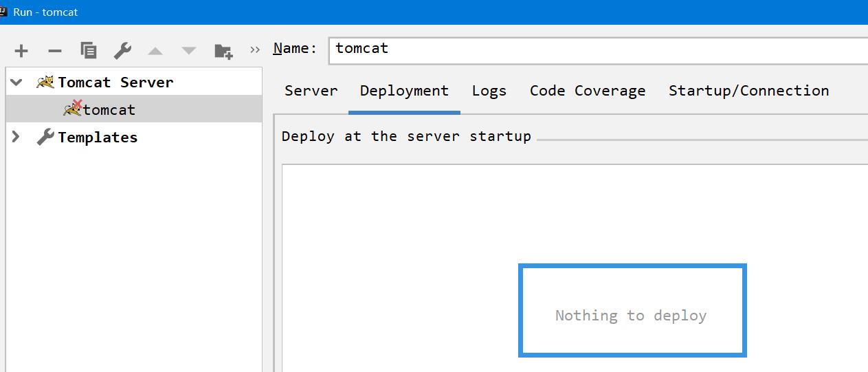Click the Add New Configuration plus icon
The height and width of the screenshot is (372, 868).
pos(21,50)
